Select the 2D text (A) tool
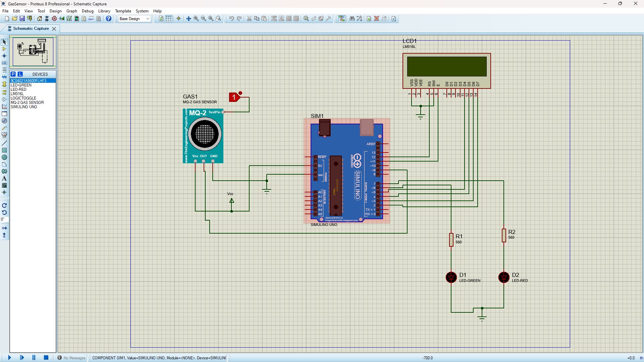The height and width of the screenshot is (362, 644). click(x=4, y=178)
